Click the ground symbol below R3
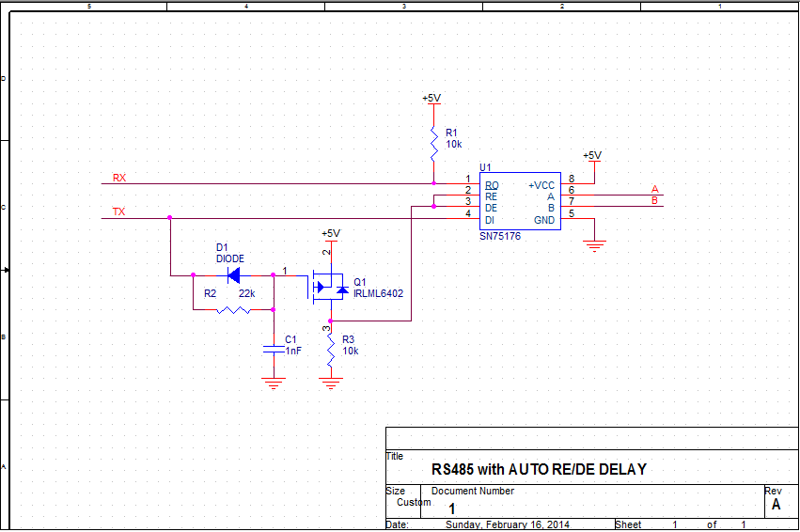The height and width of the screenshot is (532, 800). (331, 383)
